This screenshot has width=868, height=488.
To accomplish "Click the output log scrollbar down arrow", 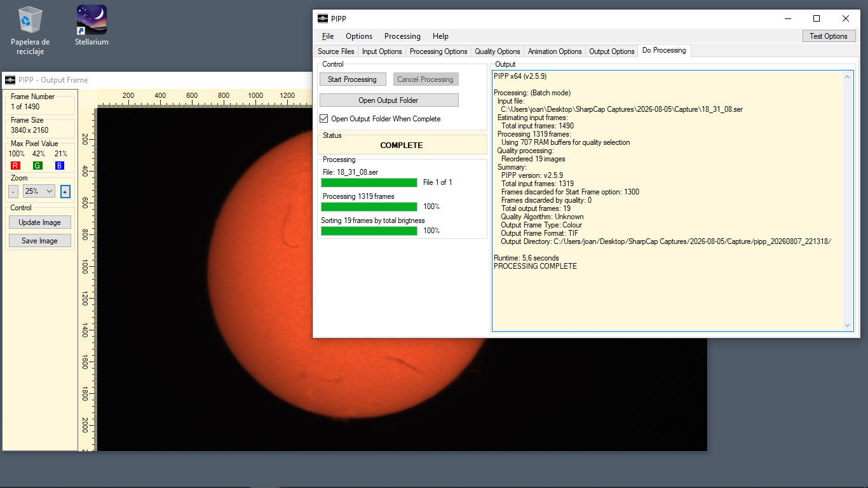I will pos(848,325).
